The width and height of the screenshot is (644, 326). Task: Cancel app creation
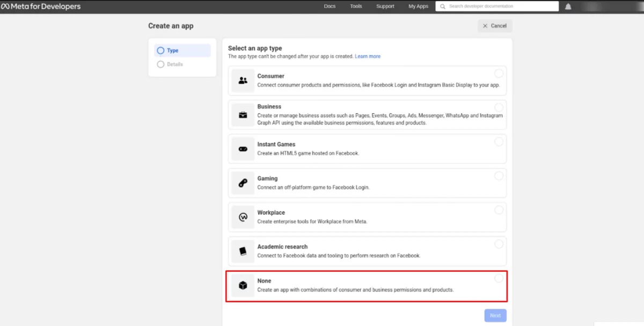(494, 26)
